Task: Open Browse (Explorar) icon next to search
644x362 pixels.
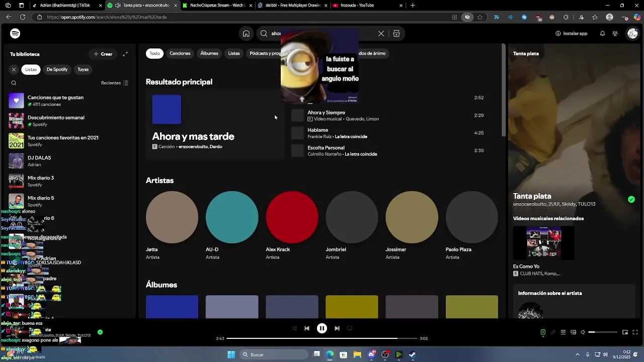Action: (396, 34)
